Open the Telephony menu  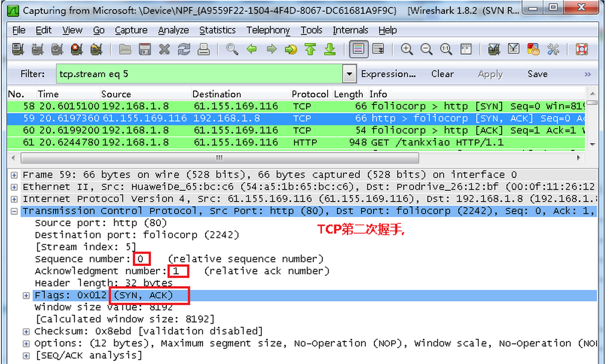pyautogui.click(x=268, y=30)
